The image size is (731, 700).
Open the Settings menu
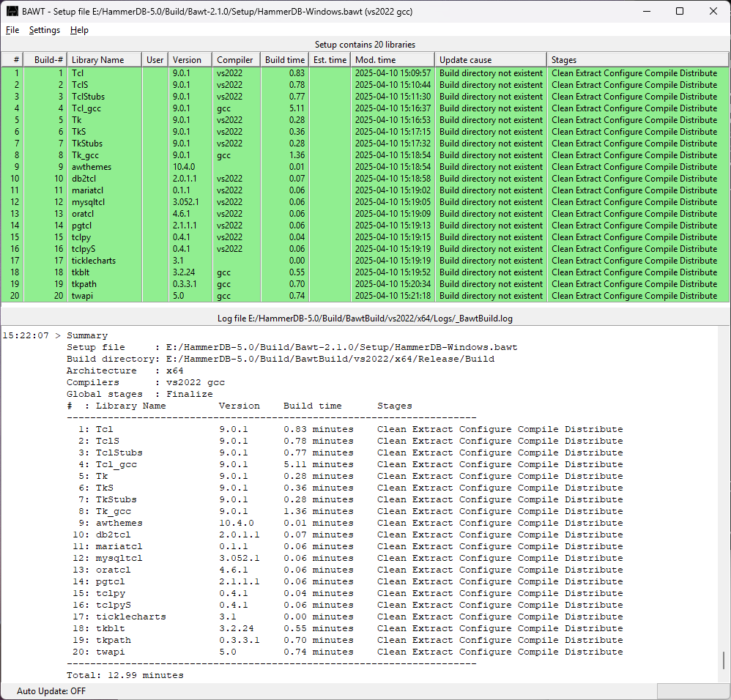[44, 30]
